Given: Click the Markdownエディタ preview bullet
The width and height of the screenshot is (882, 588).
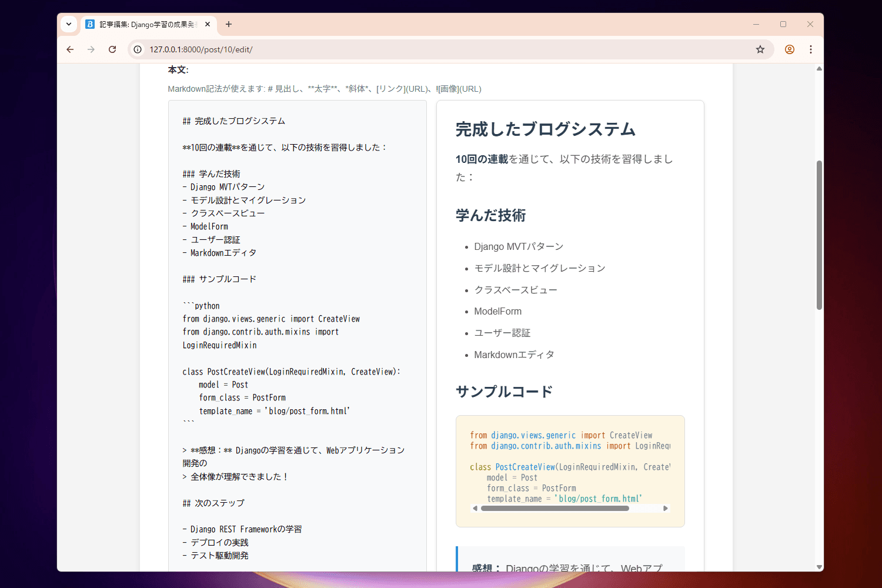Looking at the screenshot, I should pos(514,355).
